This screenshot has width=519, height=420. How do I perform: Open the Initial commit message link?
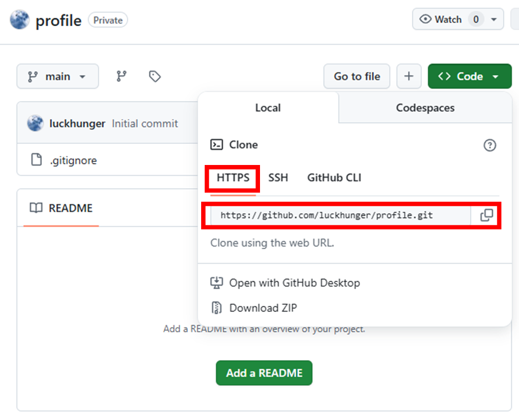145,123
